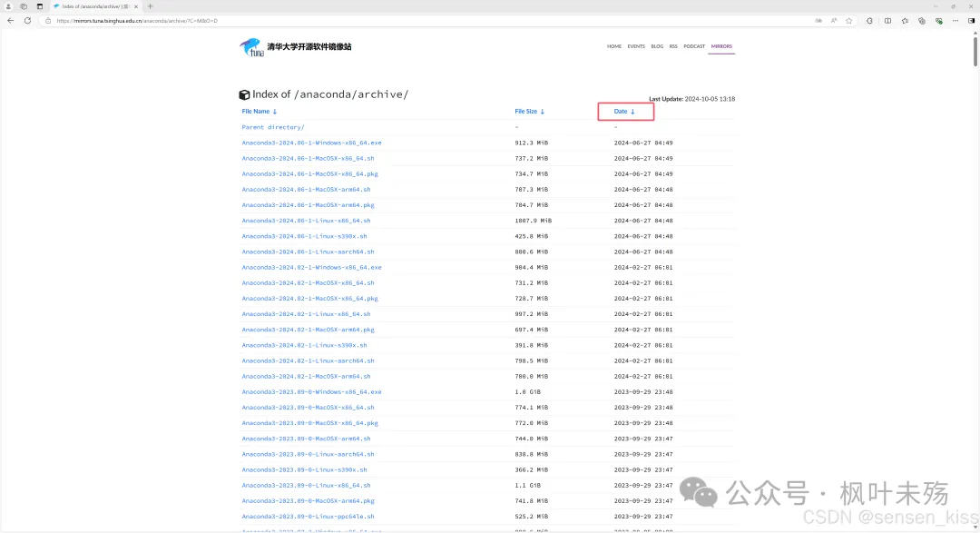The height and width of the screenshot is (533, 980).
Task: Select the 1007.9 MiB file size cell
Action: tap(533, 221)
